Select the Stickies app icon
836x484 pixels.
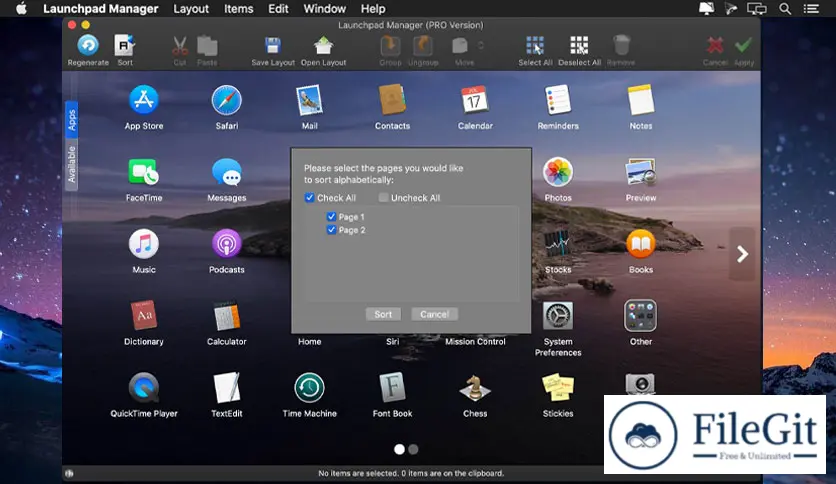tap(558, 388)
